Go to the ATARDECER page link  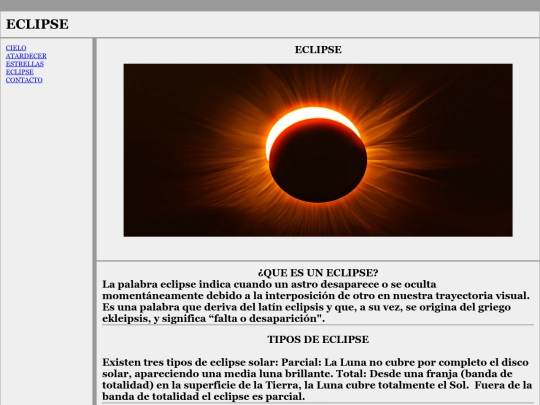coord(26,56)
